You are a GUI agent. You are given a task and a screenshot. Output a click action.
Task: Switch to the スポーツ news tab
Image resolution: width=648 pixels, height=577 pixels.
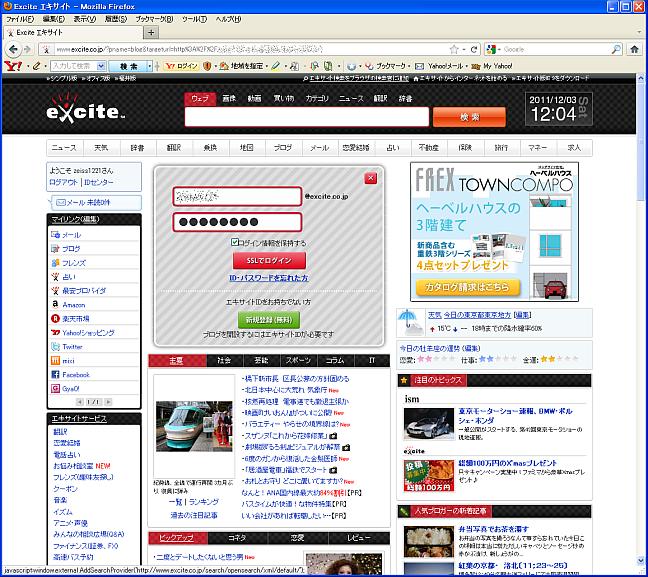click(x=298, y=360)
